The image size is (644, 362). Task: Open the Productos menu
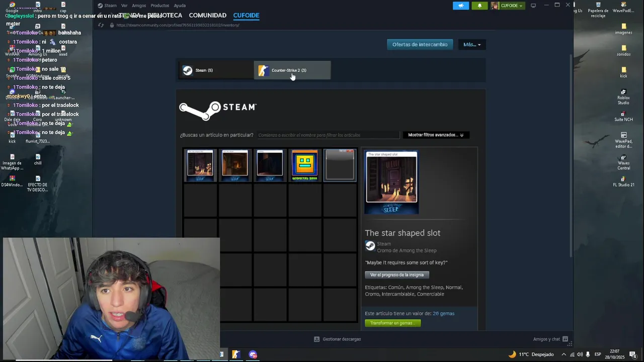point(160,6)
